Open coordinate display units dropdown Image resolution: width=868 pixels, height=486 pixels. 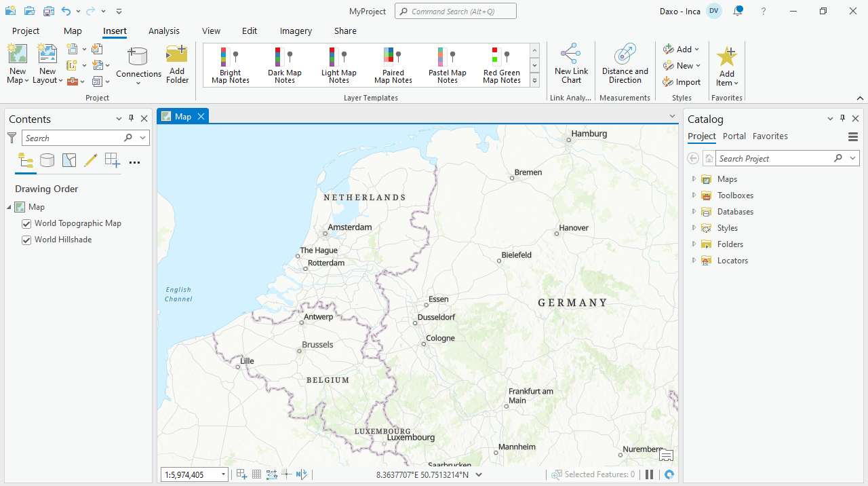479,474
